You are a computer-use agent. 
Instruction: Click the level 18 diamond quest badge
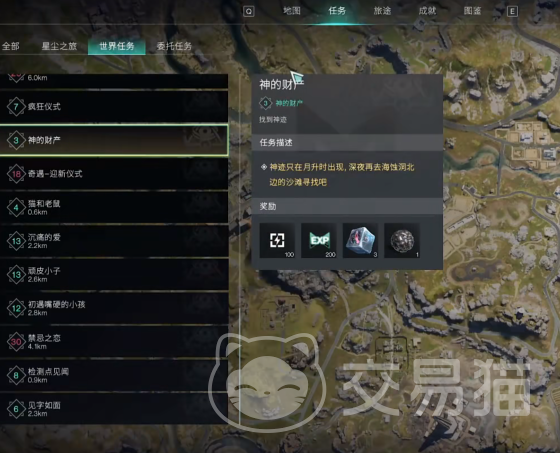coord(16,174)
